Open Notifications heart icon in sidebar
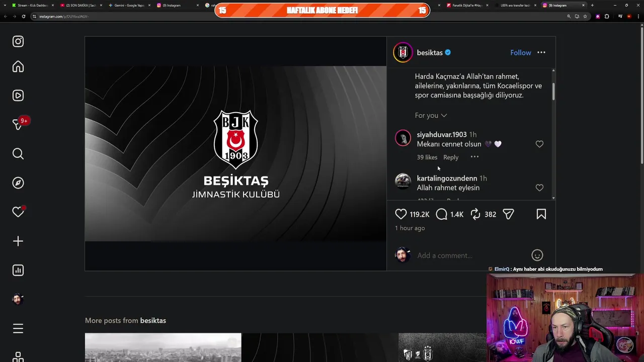Image resolution: width=644 pixels, height=362 pixels. point(18,212)
